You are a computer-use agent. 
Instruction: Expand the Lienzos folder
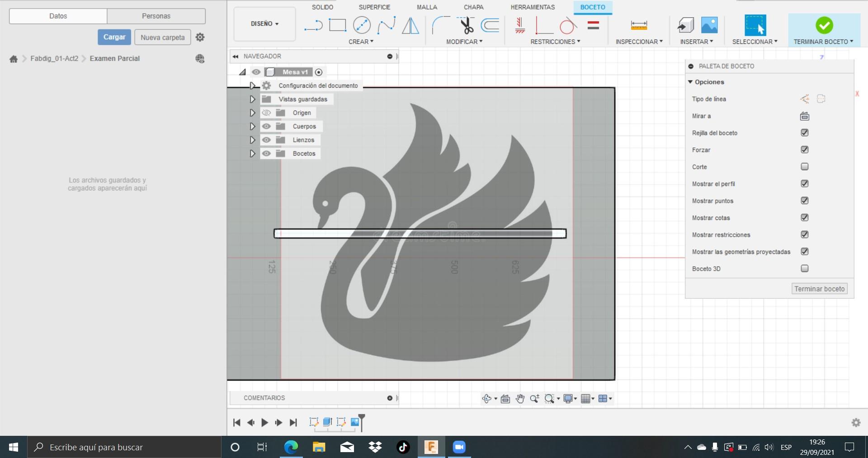(x=253, y=140)
